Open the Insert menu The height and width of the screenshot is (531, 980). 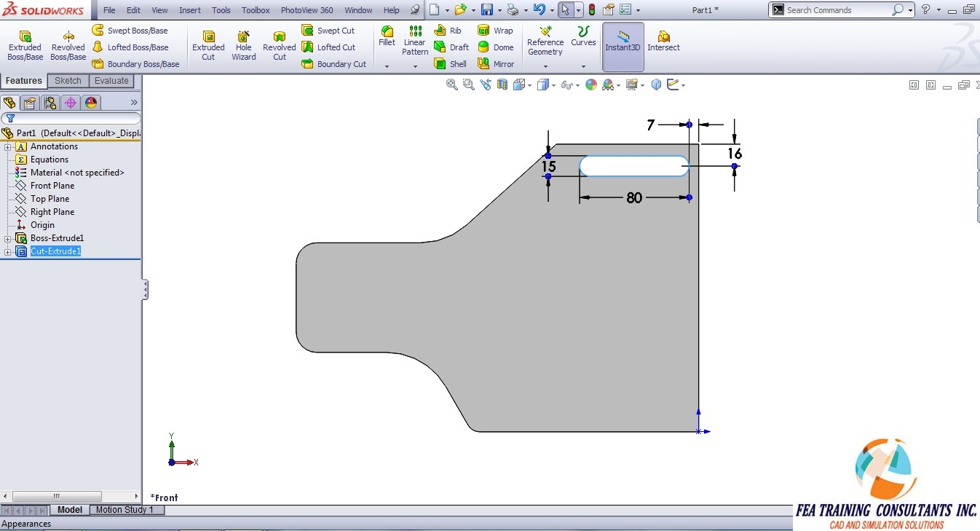click(x=190, y=10)
